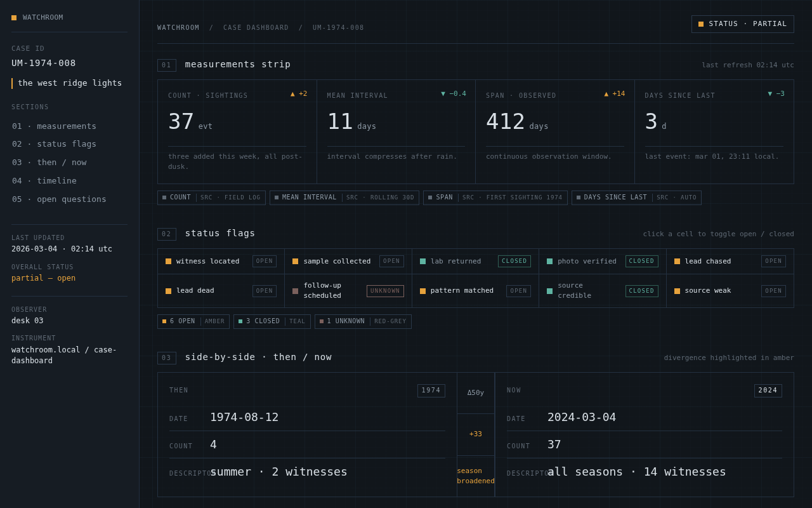The height and width of the screenshot is (508, 812).
Task: Click teal square icon beside lab returned
Action: (423, 262)
